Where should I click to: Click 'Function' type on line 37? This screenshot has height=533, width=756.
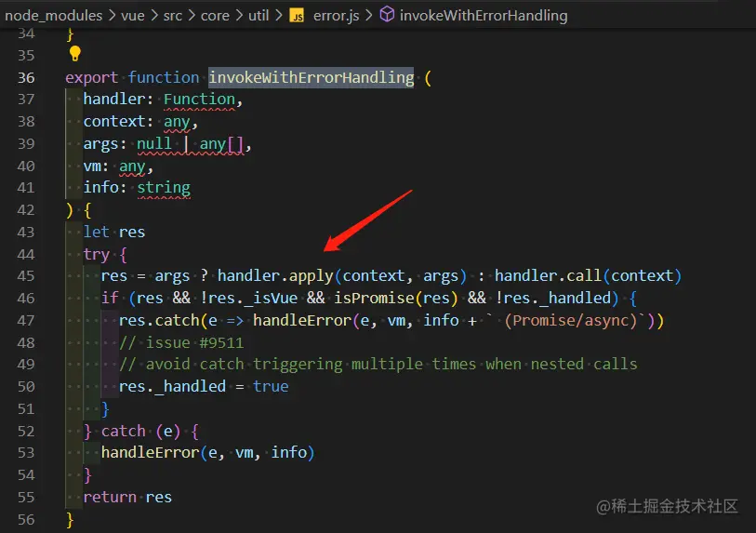click(x=199, y=100)
